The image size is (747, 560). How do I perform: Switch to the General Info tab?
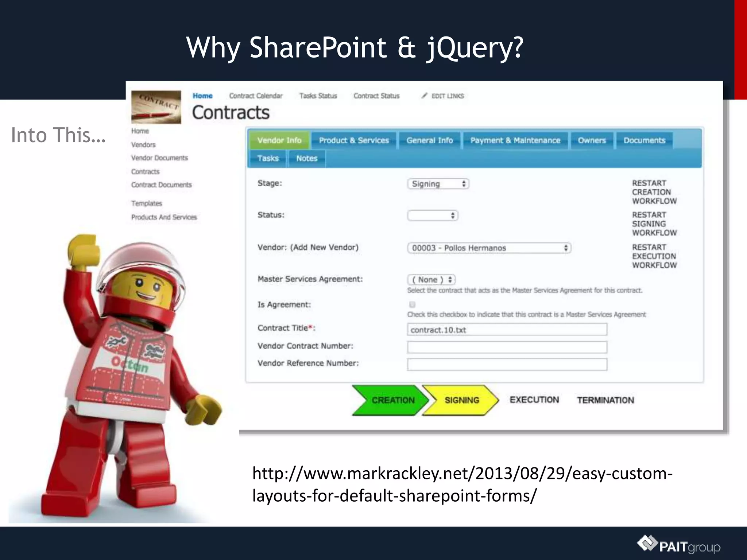tap(430, 140)
